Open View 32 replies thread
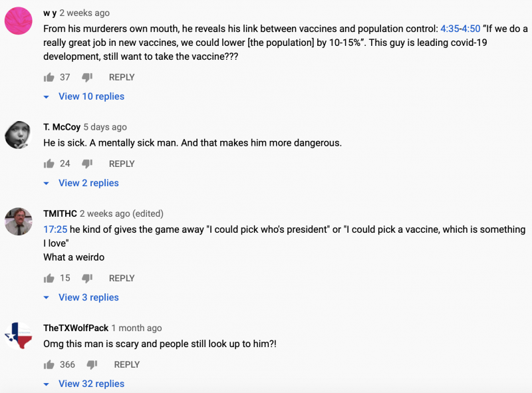 [91, 384]
